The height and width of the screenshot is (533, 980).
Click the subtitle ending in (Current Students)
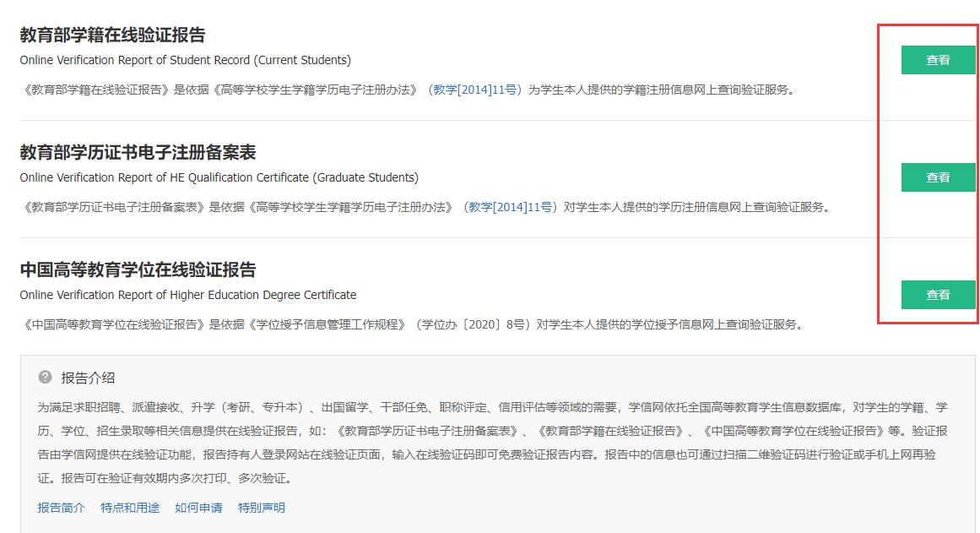point(185,60)
